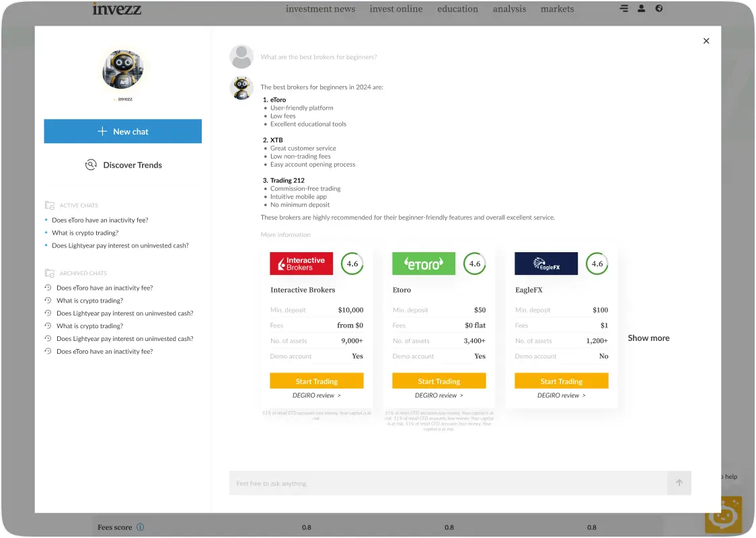The height and width of the screenshot is (538, 756).
Task: Click the Archived Chats folder icon
Action: click(49, 273)
